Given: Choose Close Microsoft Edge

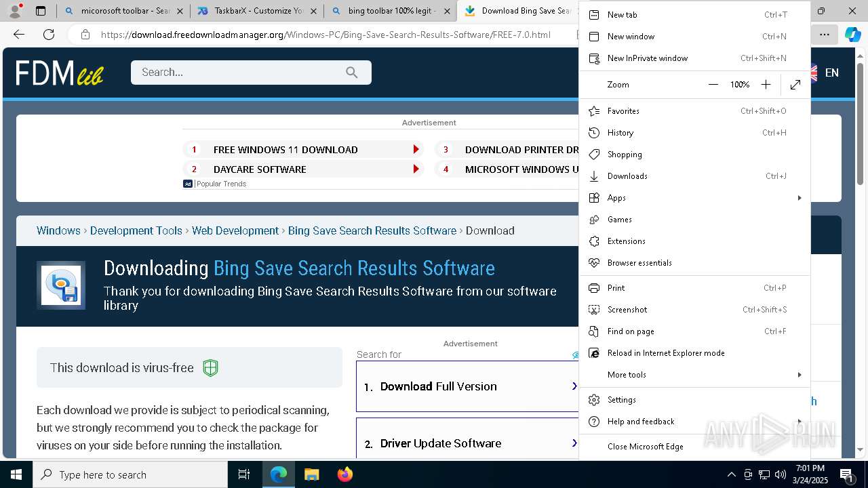Looking at the screenshot, I should point(694,447).
